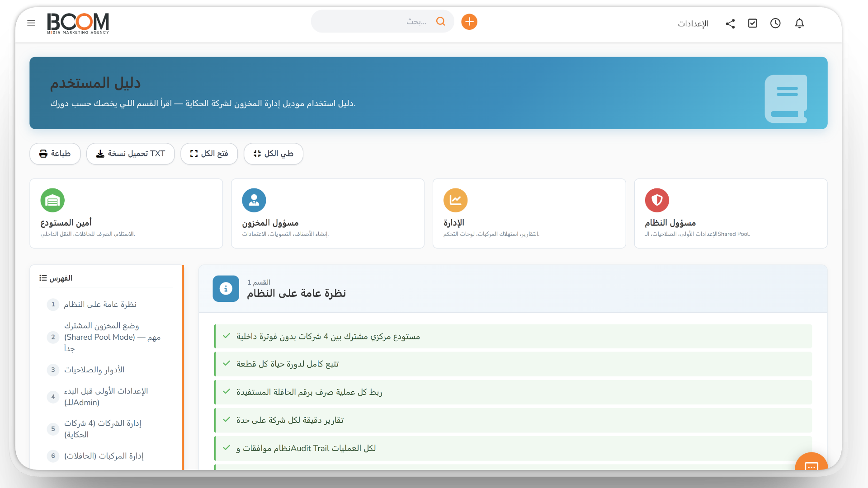868x488 pixels.
Task: Open the أمين المستودع role card
Action: (x=126, y=213)
